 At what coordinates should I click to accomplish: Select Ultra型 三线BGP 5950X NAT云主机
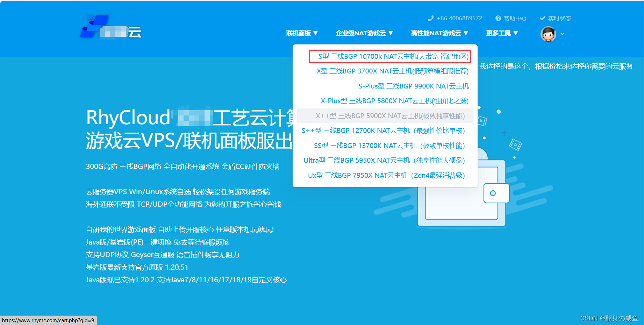pyautogui.click(x=384, y=160)
